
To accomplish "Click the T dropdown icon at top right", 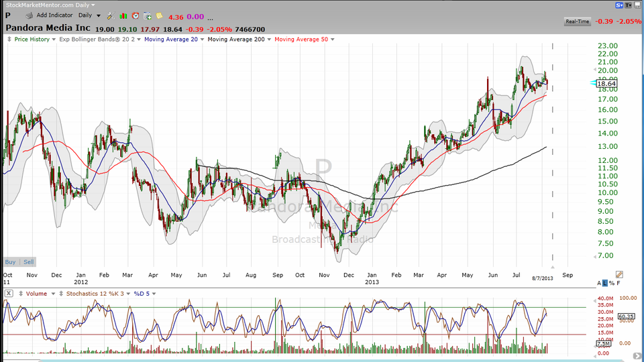I will pyautogui.click(x=629, y=5).
